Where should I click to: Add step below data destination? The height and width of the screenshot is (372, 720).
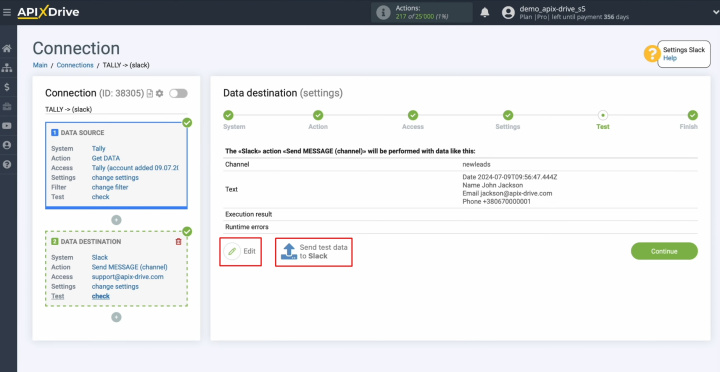coord(116,317)
